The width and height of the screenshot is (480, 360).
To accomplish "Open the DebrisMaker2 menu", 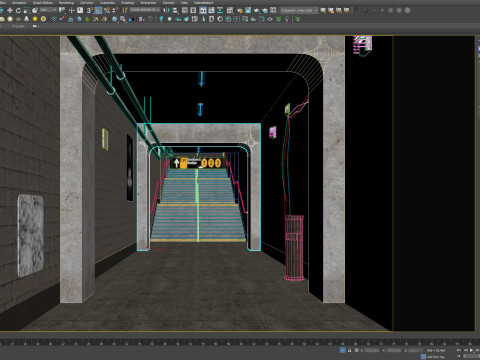I will (x=204, y=2).
